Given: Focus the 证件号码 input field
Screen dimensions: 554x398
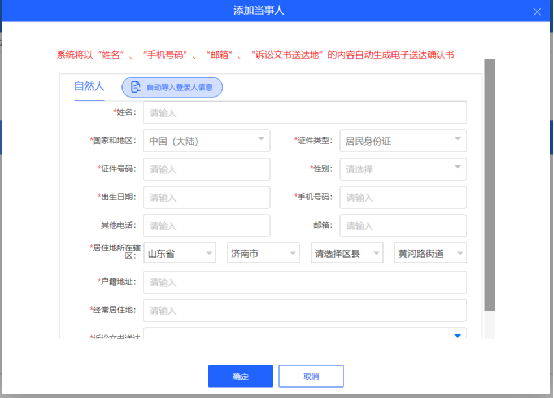Looking at the screenshot, I should click(207, 169).
